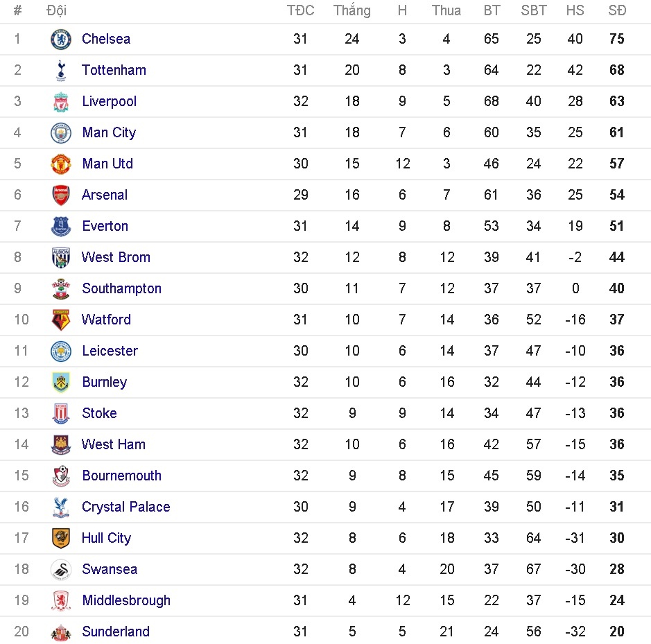This screenshot has width=651, height=644.
Task: Click the Hull City crest icon
Action: click(x=61, y=539)
